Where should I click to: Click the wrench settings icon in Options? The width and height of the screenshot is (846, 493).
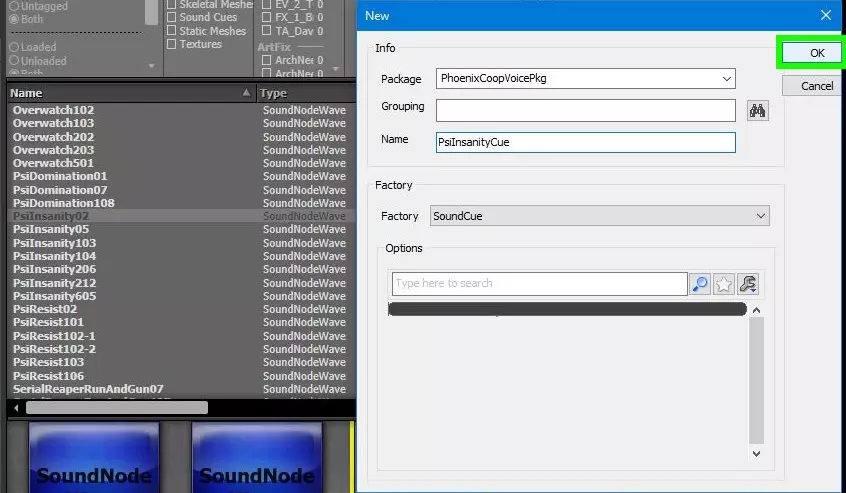pos(748,284)
